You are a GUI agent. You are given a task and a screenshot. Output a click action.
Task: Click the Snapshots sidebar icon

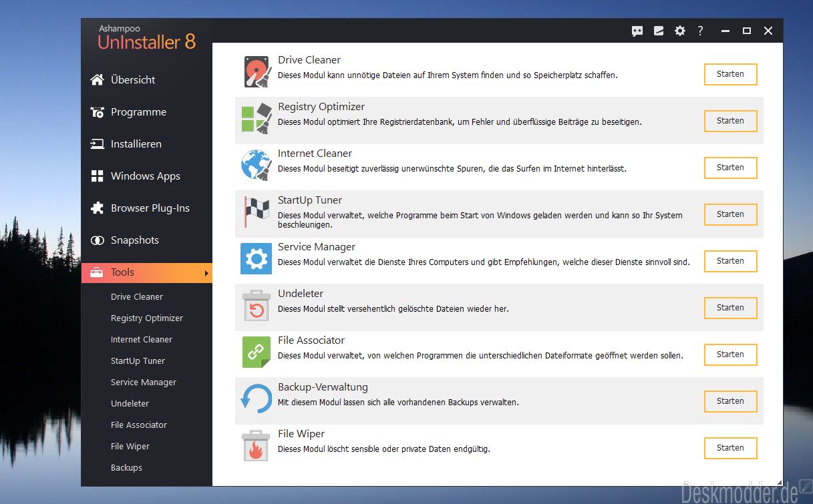tap(98, 240)
